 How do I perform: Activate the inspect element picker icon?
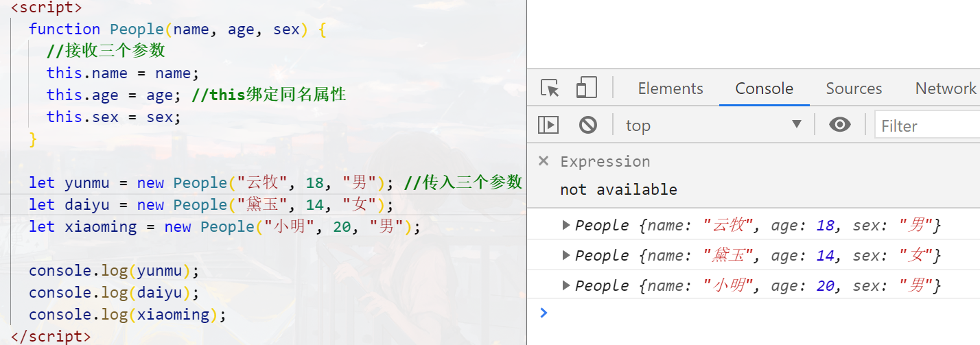tap(550, 88)
